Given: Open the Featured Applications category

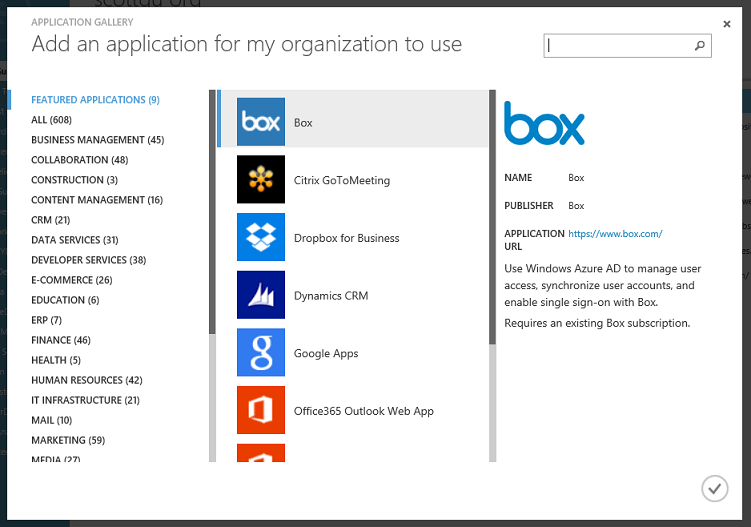Looking at the screenshot, I should [x=95, y=100].
